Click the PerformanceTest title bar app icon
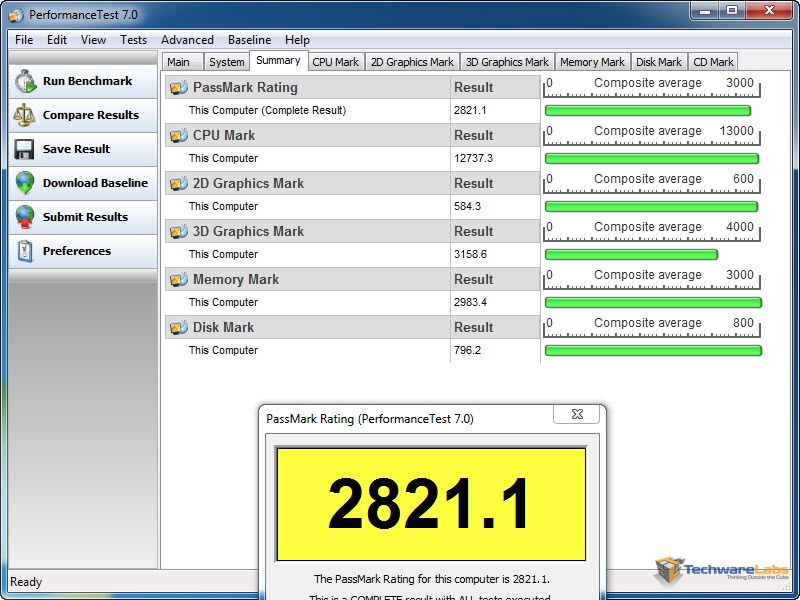The image size is (800, 600). pyautogui.click(x=15, y=15)
